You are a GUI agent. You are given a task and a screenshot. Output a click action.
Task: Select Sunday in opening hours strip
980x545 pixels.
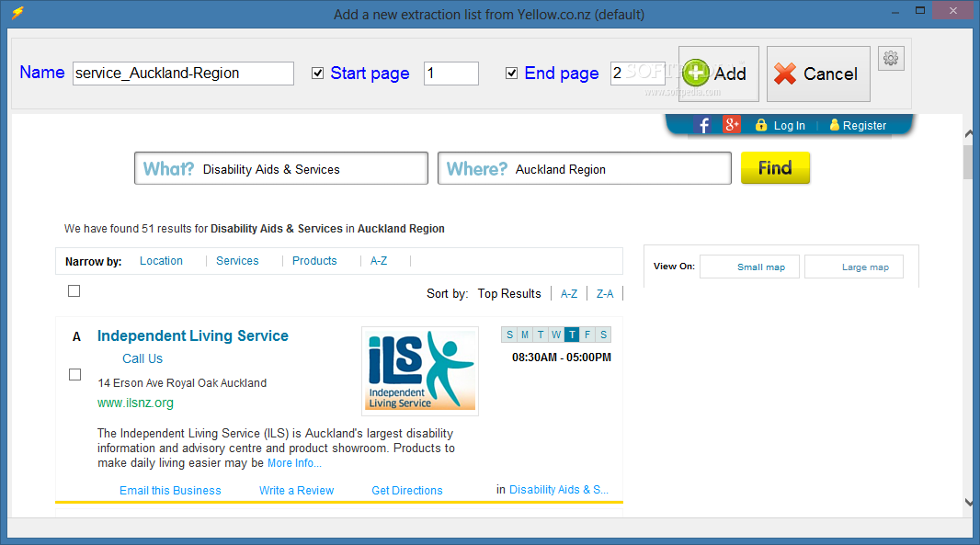pos(509,335)
